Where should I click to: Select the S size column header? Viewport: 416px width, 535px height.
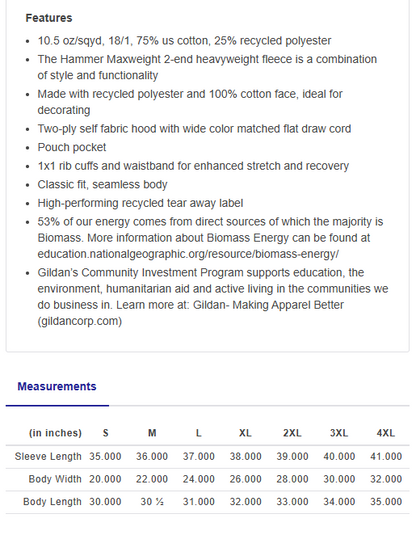[105, 433]
